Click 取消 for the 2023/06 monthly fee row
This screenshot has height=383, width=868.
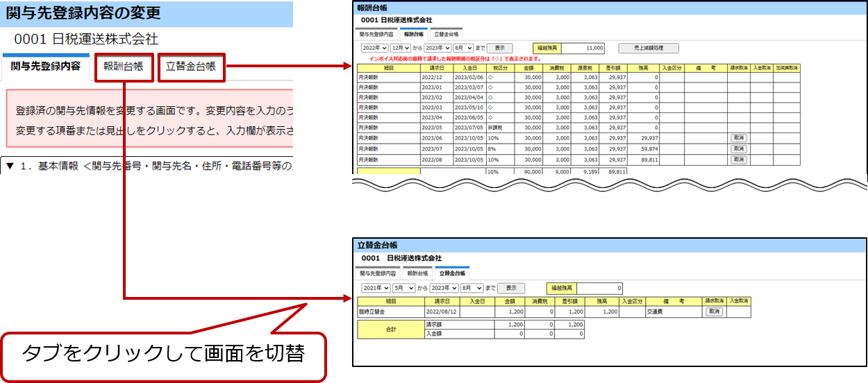(738, 138)
